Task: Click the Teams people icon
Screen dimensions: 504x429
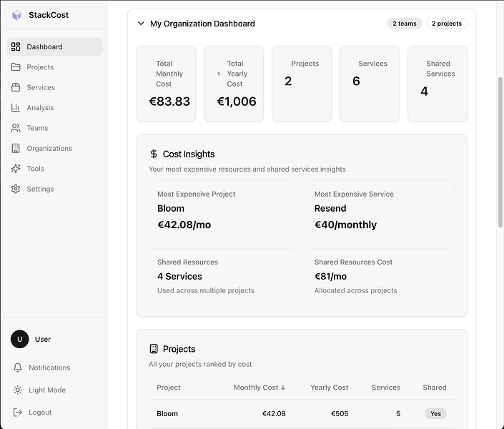Action: (x=16, y=128)
